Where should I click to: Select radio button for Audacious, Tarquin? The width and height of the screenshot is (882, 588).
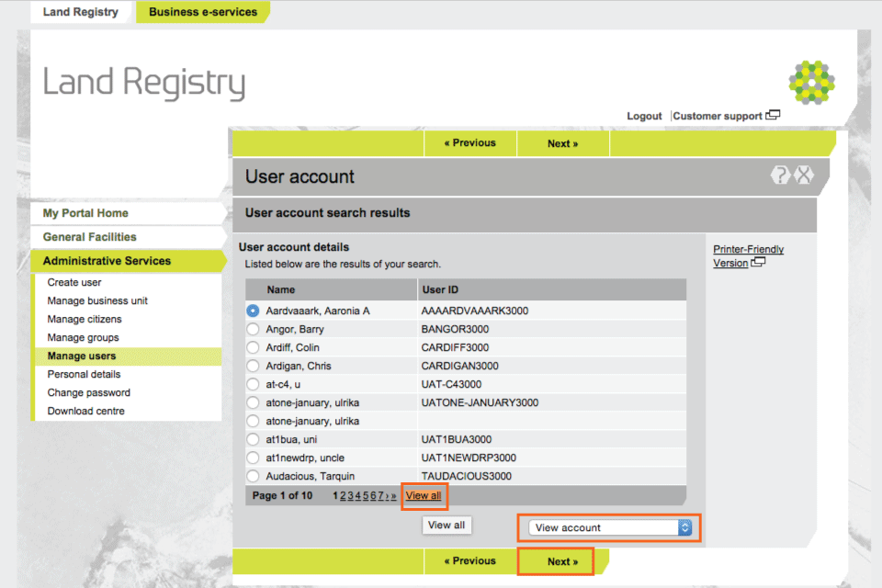pyautogui.click(x=254, y=476)
